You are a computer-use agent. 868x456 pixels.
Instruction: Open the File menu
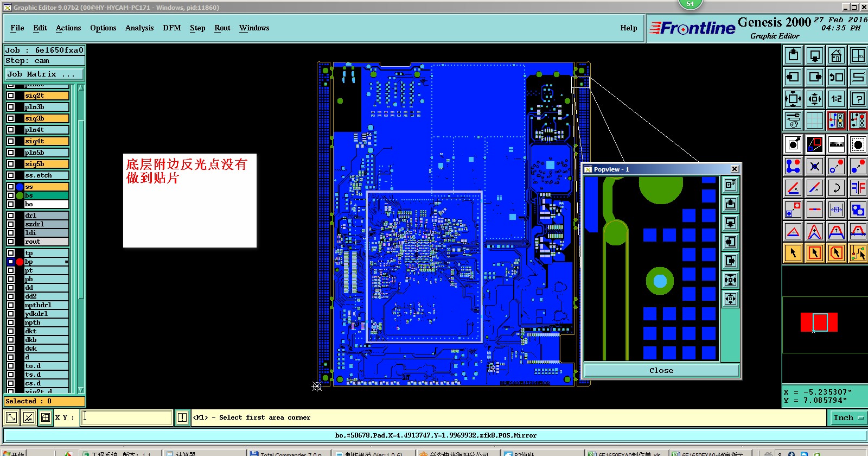[17, 28]
